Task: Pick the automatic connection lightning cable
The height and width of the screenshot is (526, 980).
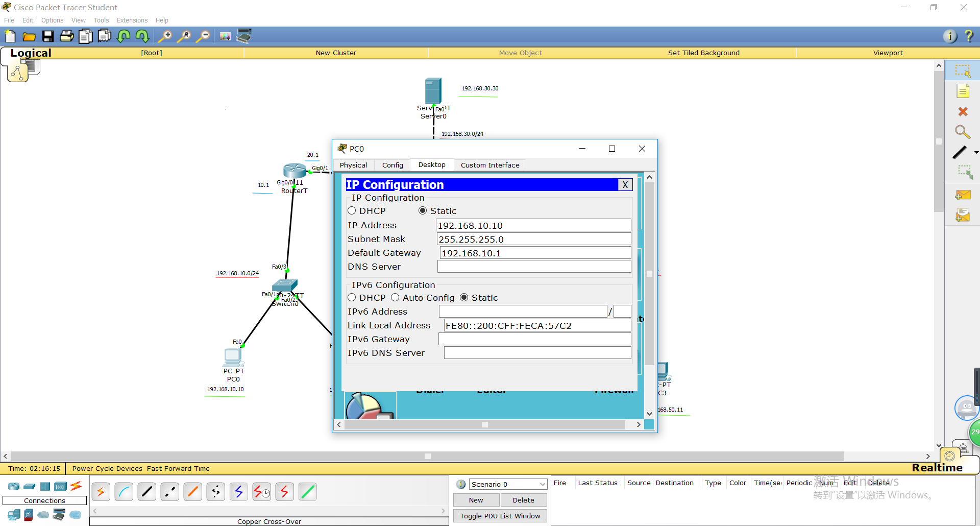Action: 101,492
